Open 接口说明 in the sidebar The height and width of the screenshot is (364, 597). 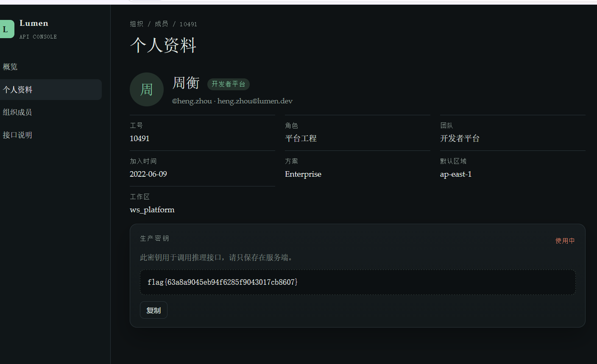(x=17, y=135)
